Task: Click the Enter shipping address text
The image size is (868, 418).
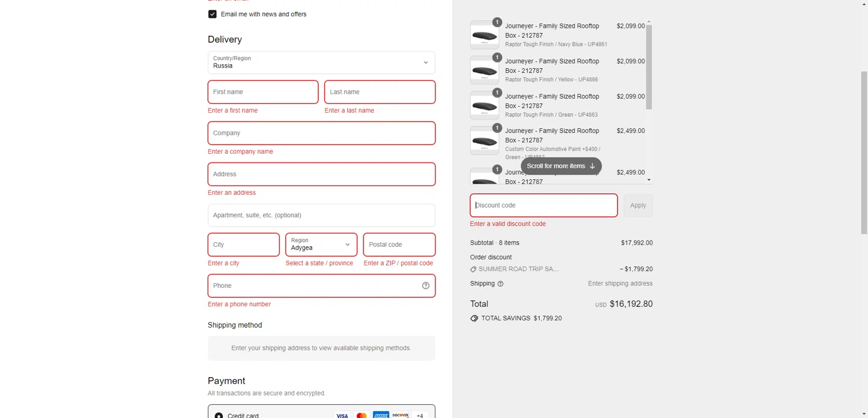Action: click(x=620, y=283)
